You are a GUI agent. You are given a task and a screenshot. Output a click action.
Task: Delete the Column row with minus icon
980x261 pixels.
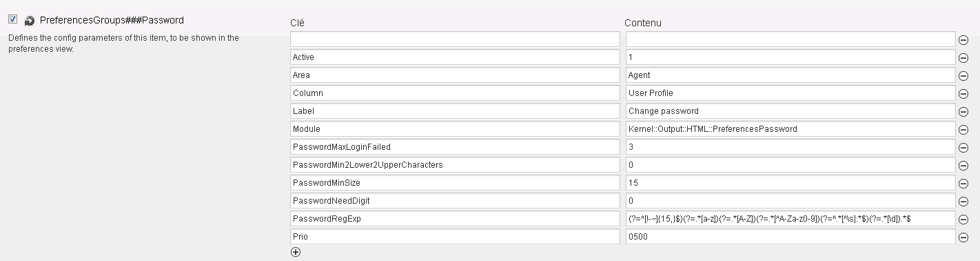click(963, 93)
